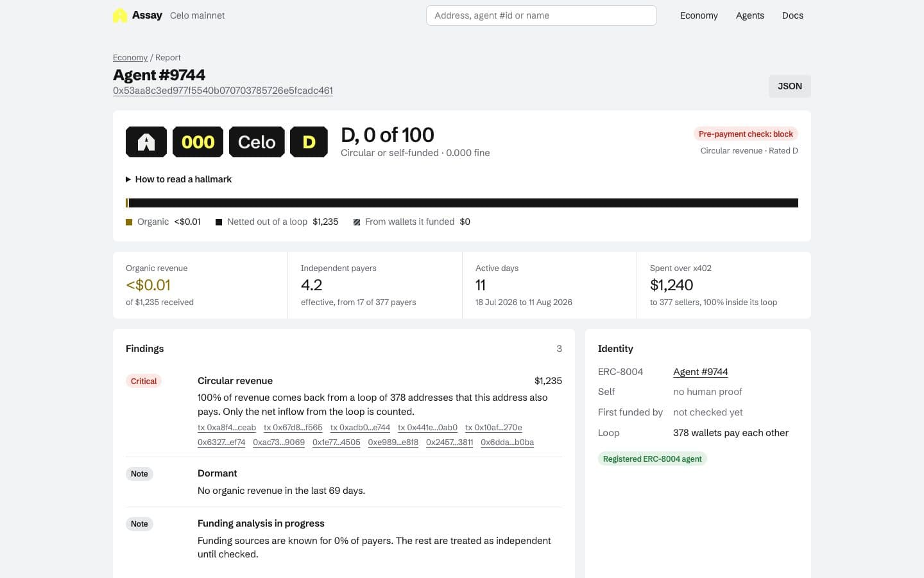
Task: Open address 0x1e77...4505
Action: [x=336, y=442]
